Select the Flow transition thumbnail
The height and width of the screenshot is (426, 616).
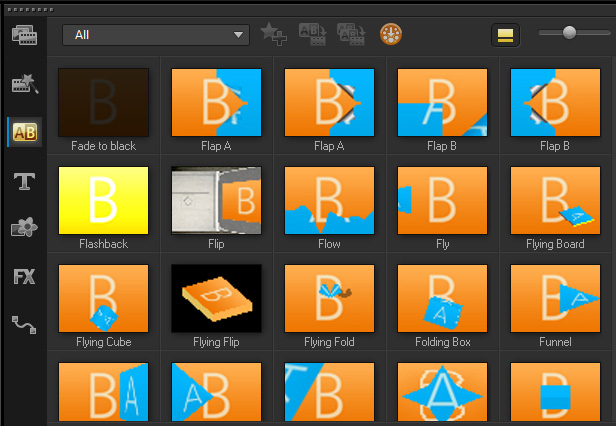(329, 200)
